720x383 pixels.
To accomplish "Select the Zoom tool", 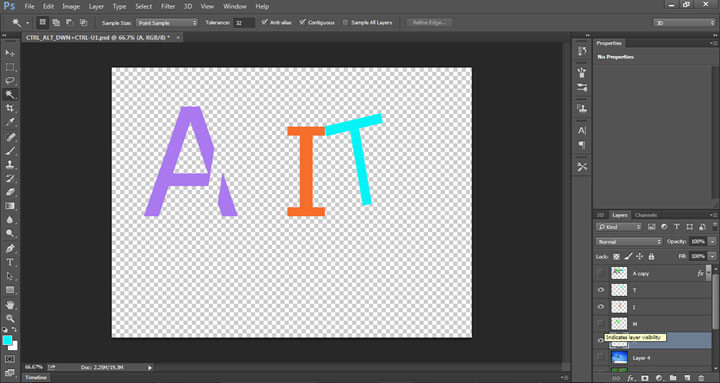I will click(10, 318).
